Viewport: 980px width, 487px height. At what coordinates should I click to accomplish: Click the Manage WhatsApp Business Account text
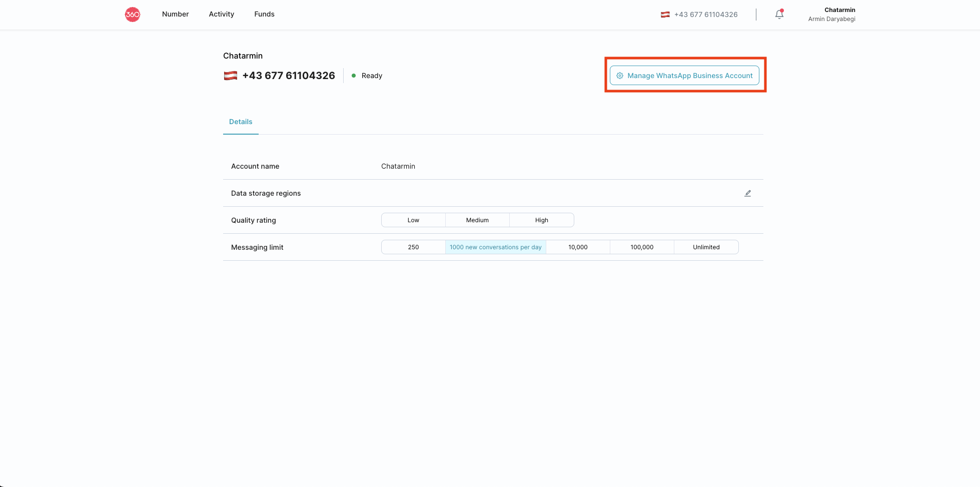tap(690, 76)
